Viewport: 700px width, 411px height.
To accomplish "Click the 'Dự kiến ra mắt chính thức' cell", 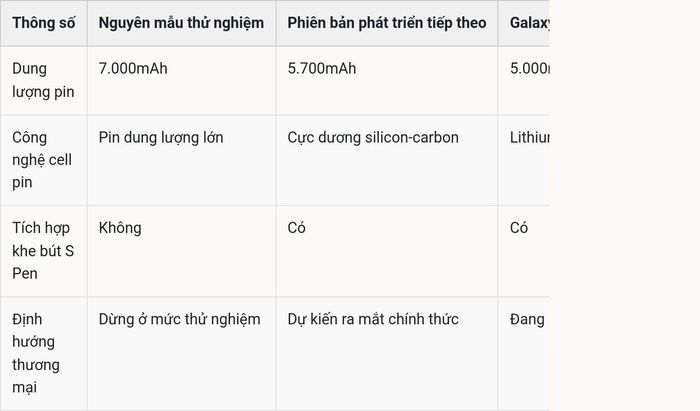I will (x=373, y=320).
